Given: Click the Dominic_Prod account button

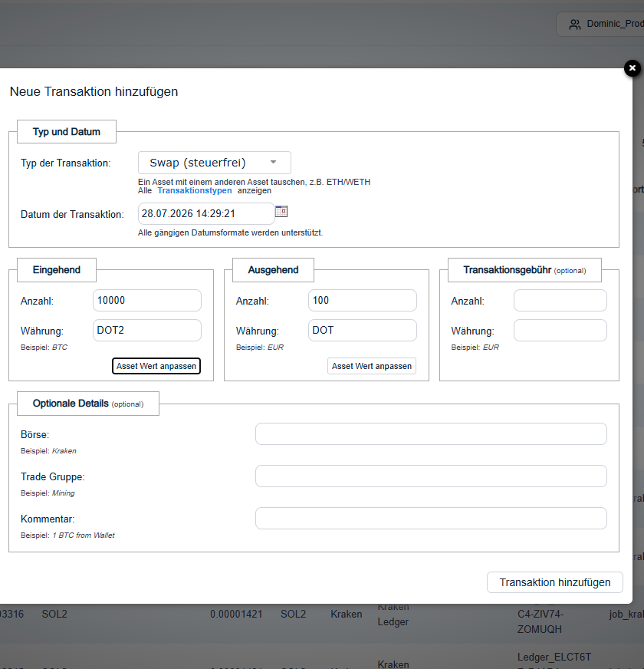Looking at the screenshot, I should [600, 25].
